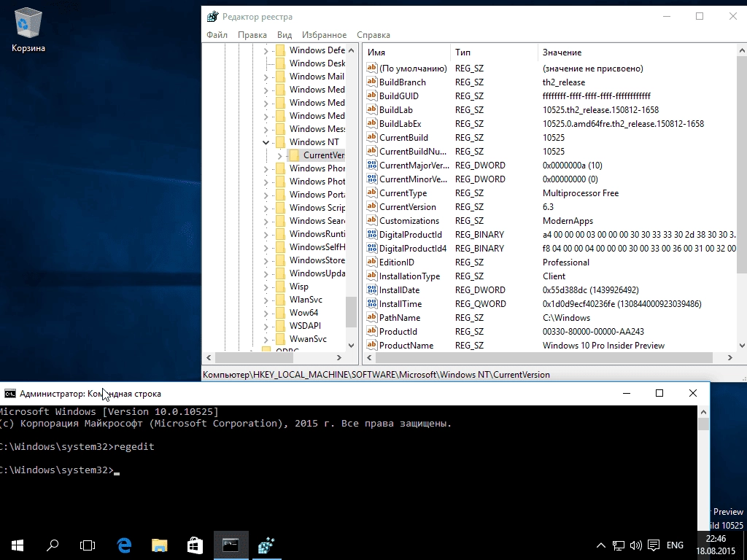The width and height of the screenshot is (747, 560).
Task: Select the ProductName string icon
Action: point(371,345)
